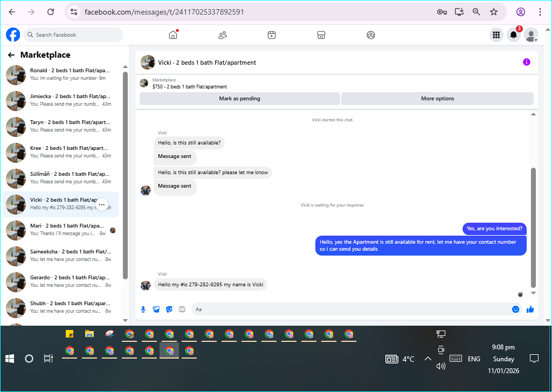552x392 pixels.
Task: Click the attach photo icon
Action: point(156,310)
